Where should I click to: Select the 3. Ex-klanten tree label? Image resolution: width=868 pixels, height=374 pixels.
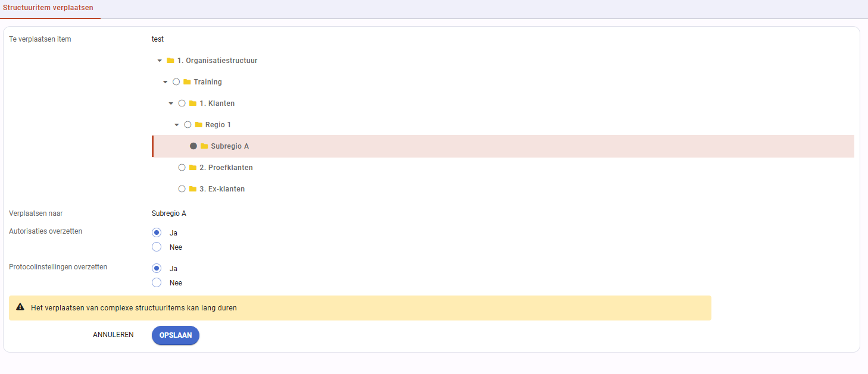coord(222,189)
